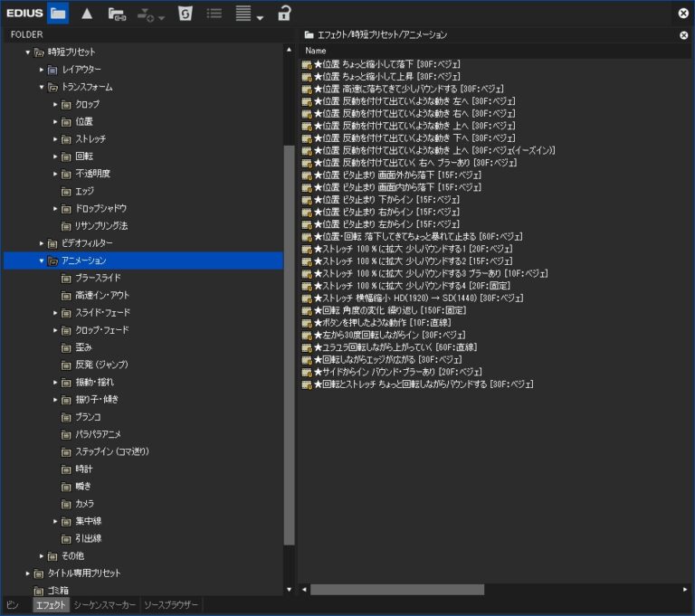Image resolution: width=695 pixels, height=616 pixels.
Task: Click the S-badge preset icon in toolbar
Action: pyautogui.click(x=185, y=14)
